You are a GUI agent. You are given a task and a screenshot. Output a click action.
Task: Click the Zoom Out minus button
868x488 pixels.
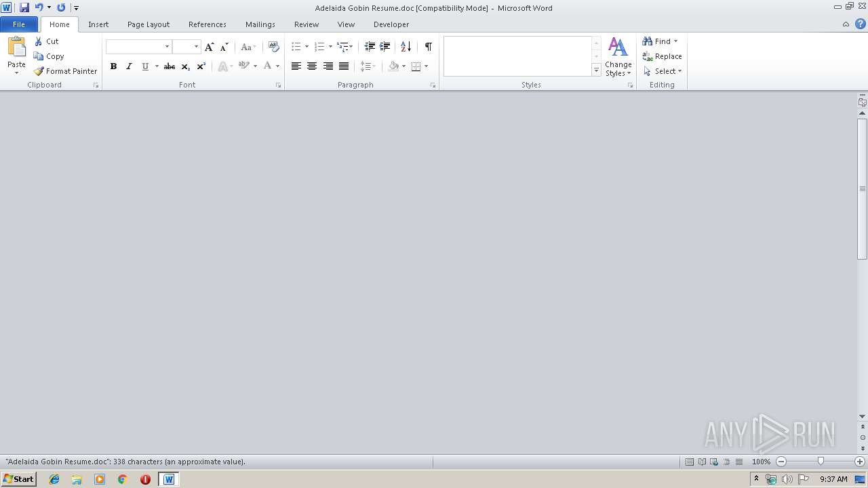pyautogui.click(x=781, y=462)
